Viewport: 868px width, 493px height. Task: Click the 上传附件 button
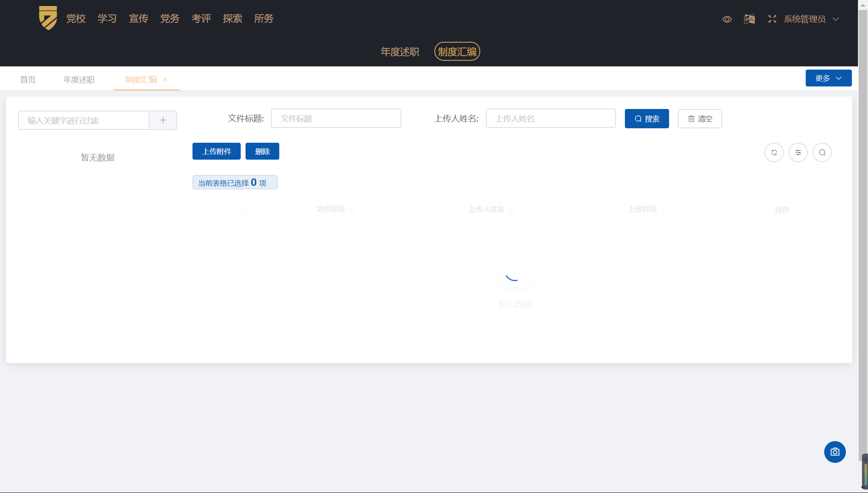216,151
